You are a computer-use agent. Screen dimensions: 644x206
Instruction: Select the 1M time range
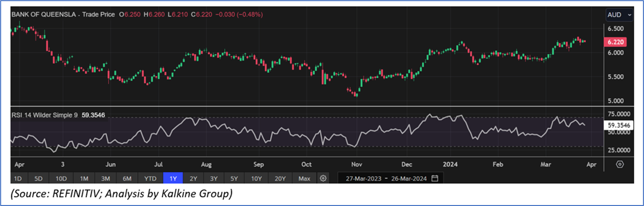coord(84,178)
